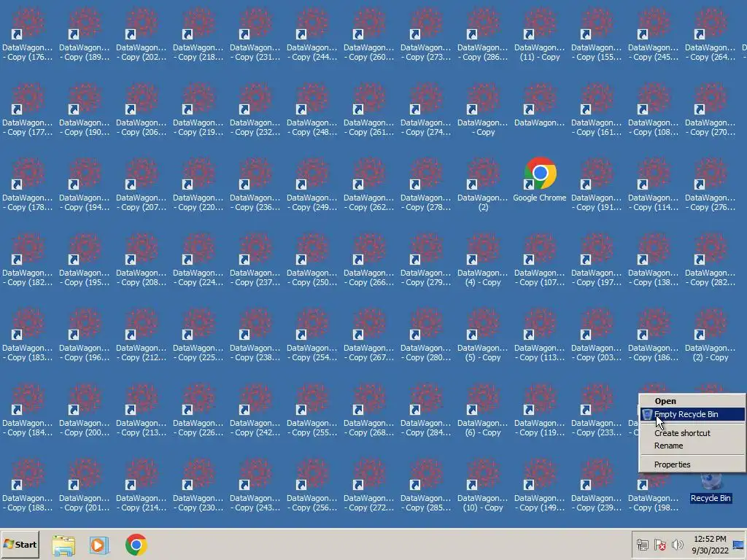The image size is (747, 560).
Task: Select DataWagon - Copy (202 shortcut
Action: pos(142,34)
